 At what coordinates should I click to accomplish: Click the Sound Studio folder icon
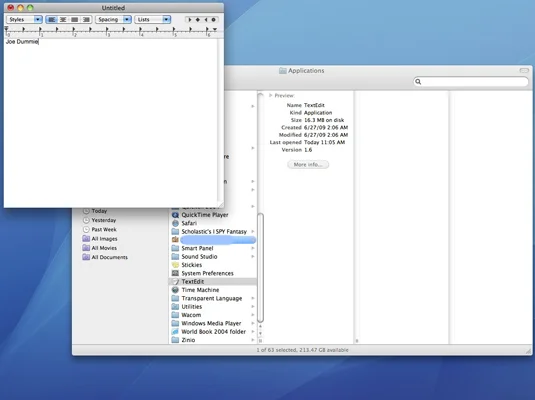pos(175,257)
